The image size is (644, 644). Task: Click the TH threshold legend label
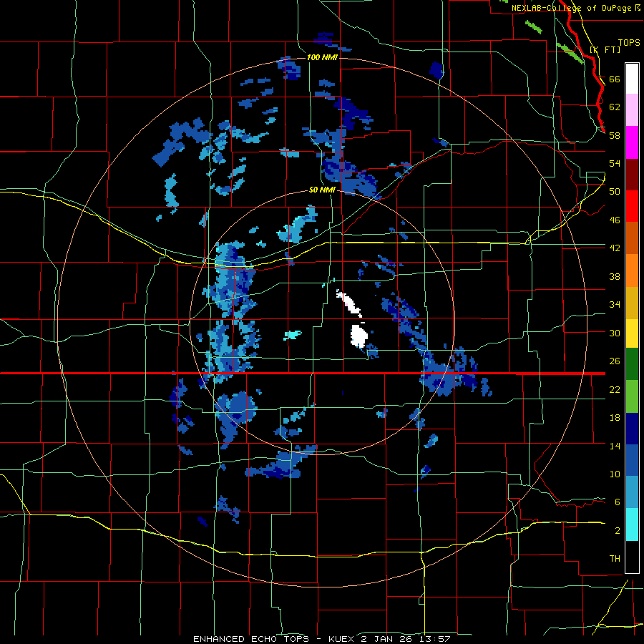coord(615,559)
